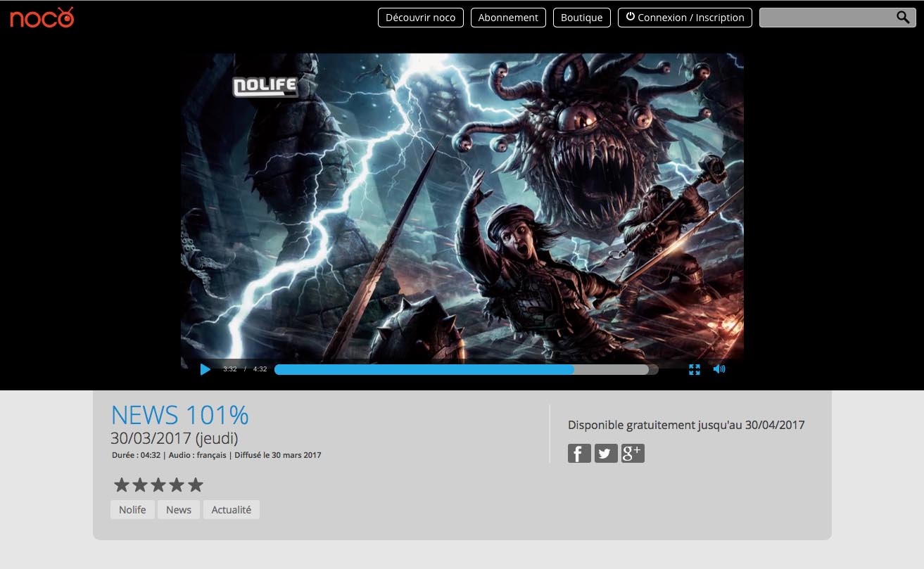Click Connexion / Inscription to log in
This screenshot has width=924, height=569.
click(684, 18)
